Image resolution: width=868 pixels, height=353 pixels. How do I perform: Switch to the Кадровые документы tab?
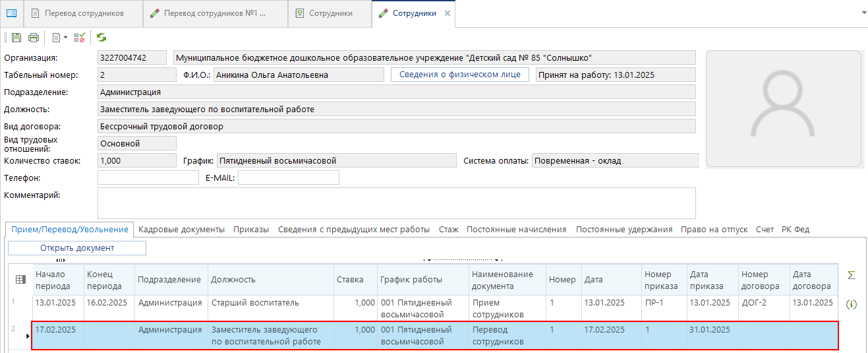click(182, 229)
